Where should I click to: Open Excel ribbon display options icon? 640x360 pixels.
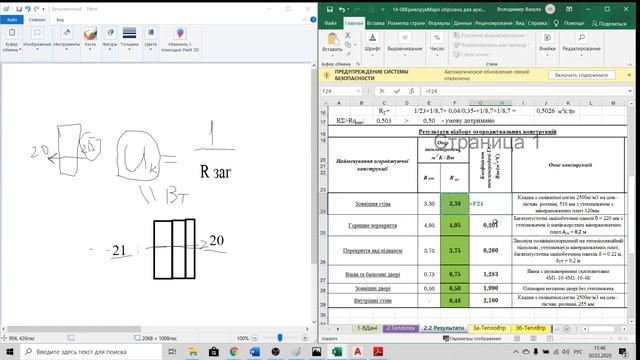(x=569, y=9)
